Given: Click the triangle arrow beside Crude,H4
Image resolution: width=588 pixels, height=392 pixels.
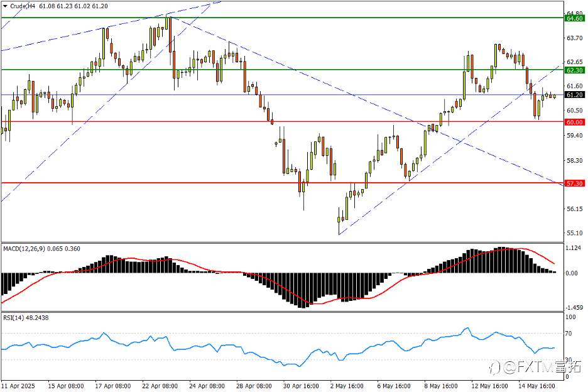Looking at the screenshot, I should tap(5, 6).
